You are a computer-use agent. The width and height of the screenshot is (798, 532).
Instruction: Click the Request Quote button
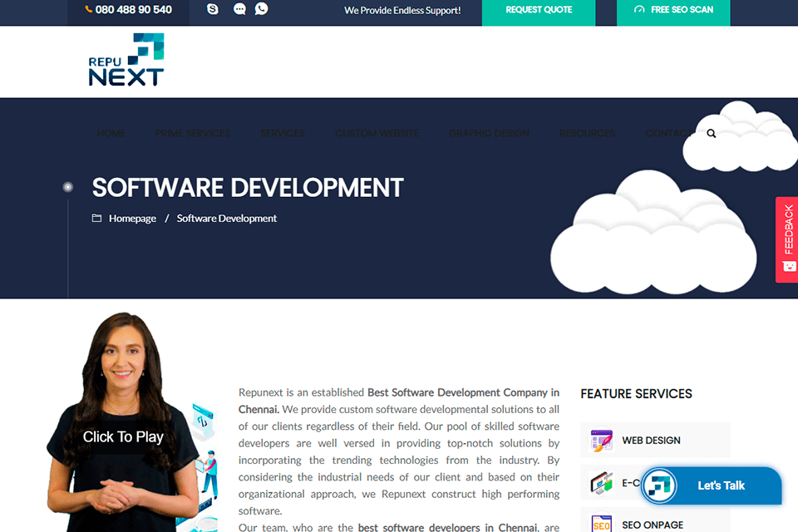coord(539,11)
